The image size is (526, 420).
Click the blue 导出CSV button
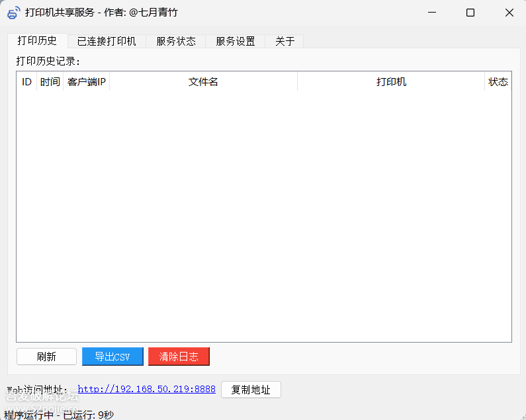(112, 357)
